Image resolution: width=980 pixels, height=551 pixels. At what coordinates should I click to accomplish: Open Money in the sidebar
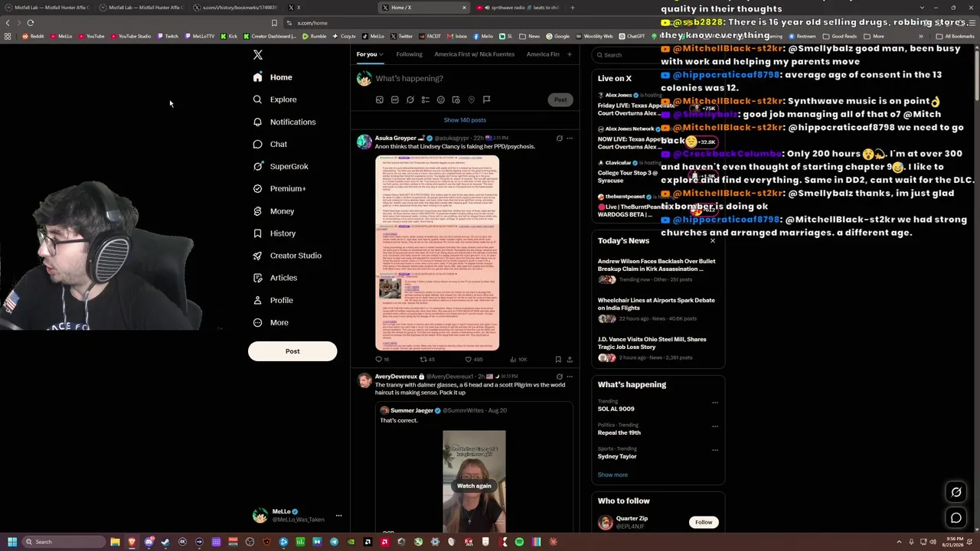(x=274, y=211)
